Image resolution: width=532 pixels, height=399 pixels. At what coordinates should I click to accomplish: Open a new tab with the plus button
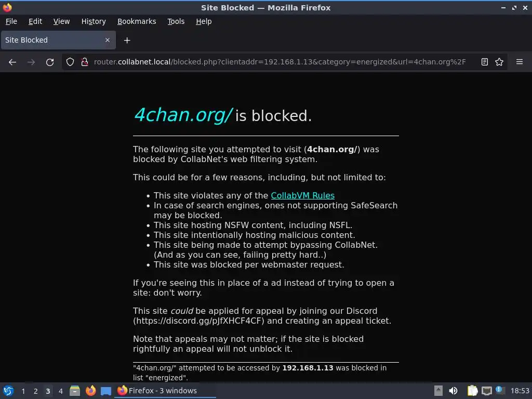coord(127,41)
